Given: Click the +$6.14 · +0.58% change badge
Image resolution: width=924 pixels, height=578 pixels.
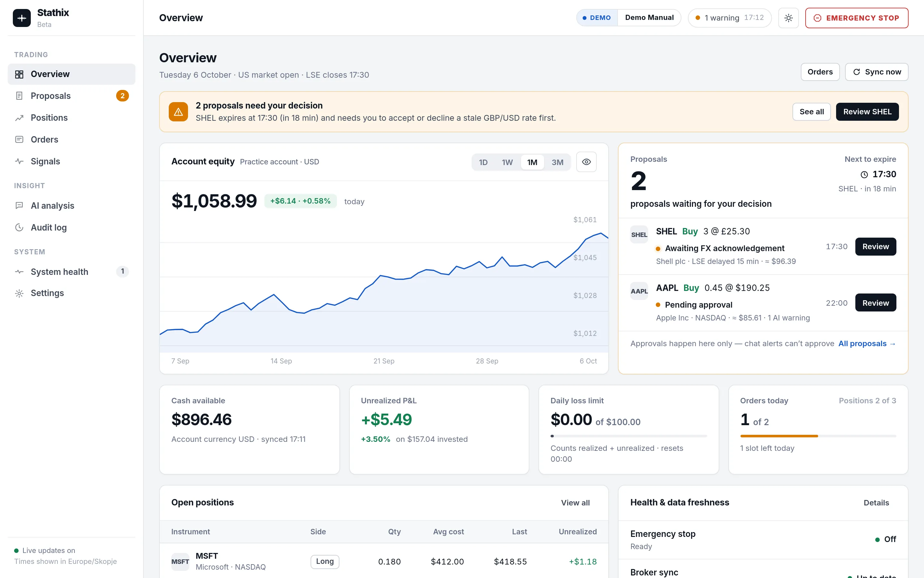Looking at the screenshot, I should pos(301,201).
